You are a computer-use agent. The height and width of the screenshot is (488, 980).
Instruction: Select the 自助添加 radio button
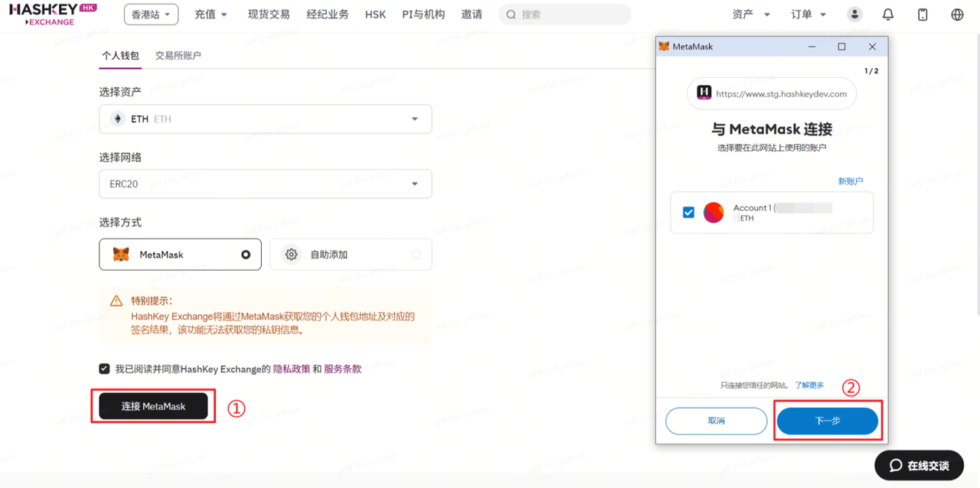tap(416, 255)
